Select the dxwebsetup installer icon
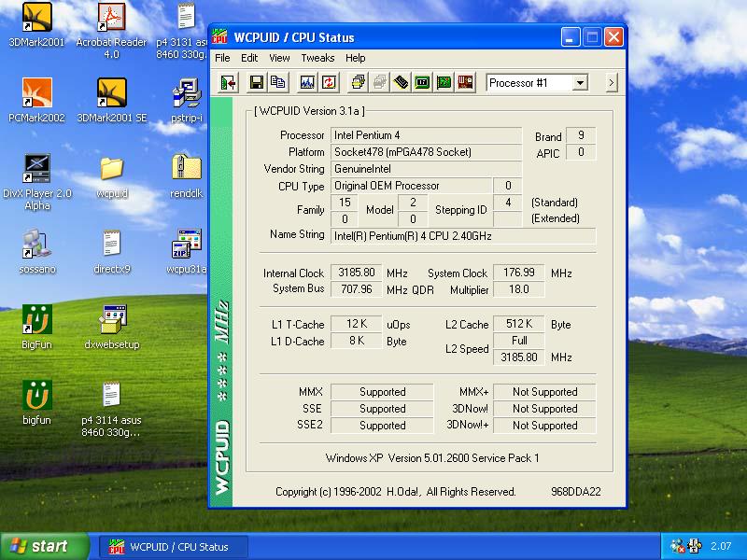747x560 pixels. [x=112, y=328]
